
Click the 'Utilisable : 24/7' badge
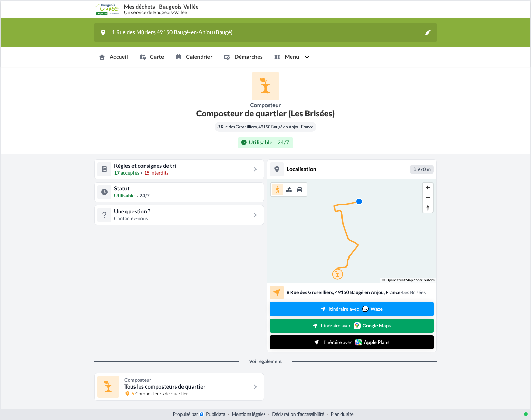pyautogui.click(x=265, y=143)
